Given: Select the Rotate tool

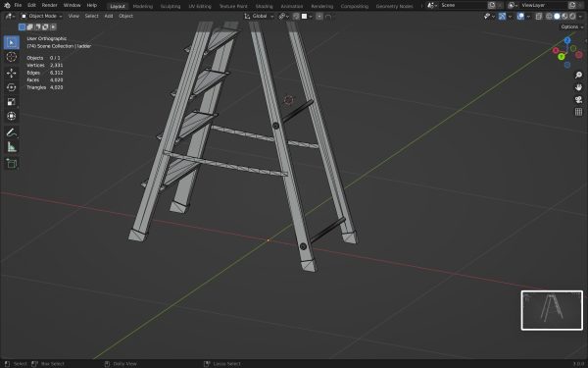Looking at the screenshot, I should [x=11, y=87].
